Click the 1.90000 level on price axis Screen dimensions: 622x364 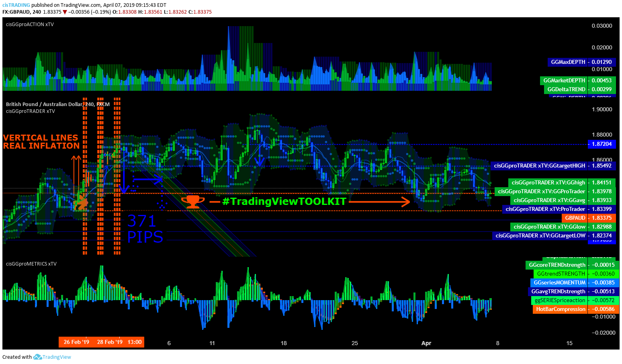[602, 109]
